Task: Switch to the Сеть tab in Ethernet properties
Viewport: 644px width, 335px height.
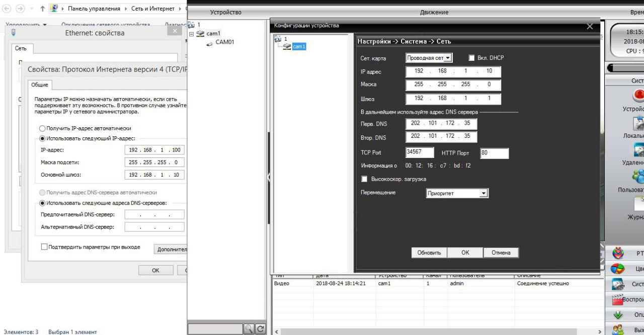Action: pos(21,48)
